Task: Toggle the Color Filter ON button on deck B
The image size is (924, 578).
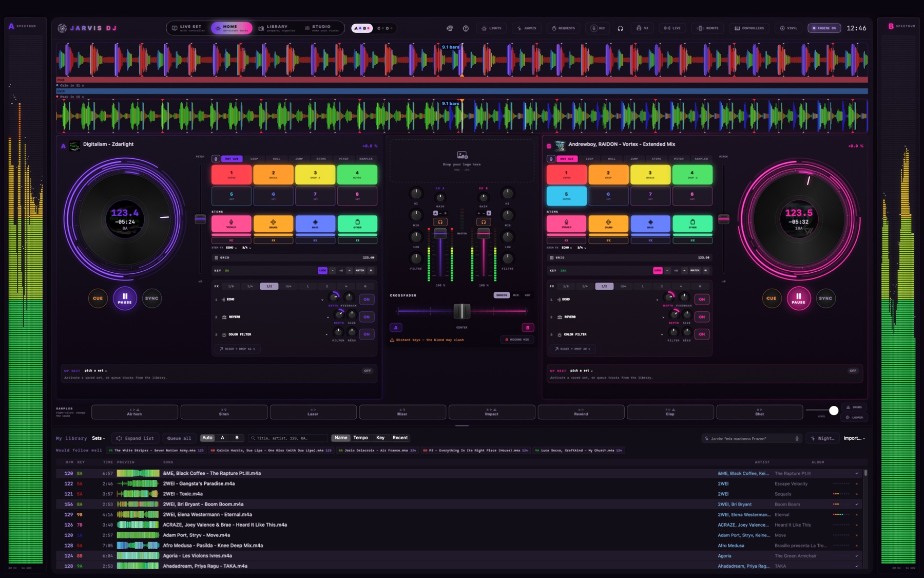Action: (702, 334)
